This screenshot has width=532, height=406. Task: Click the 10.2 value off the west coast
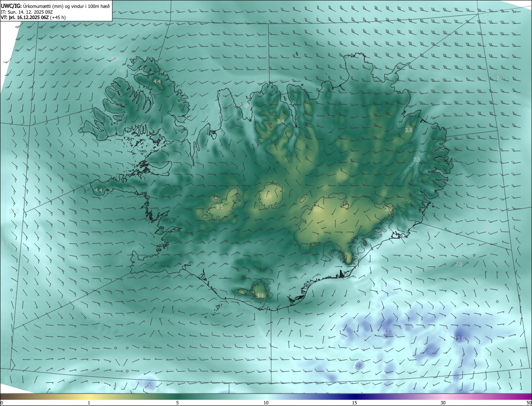click(14, 211)
